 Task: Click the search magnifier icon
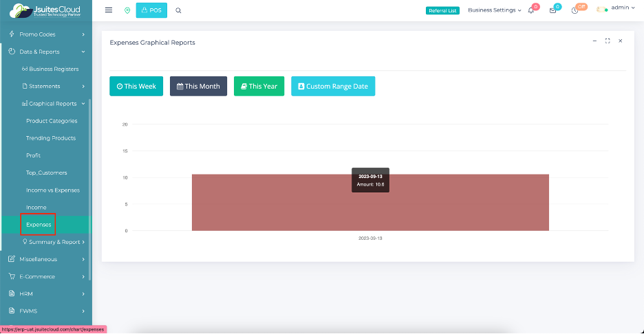pos(179,10)
